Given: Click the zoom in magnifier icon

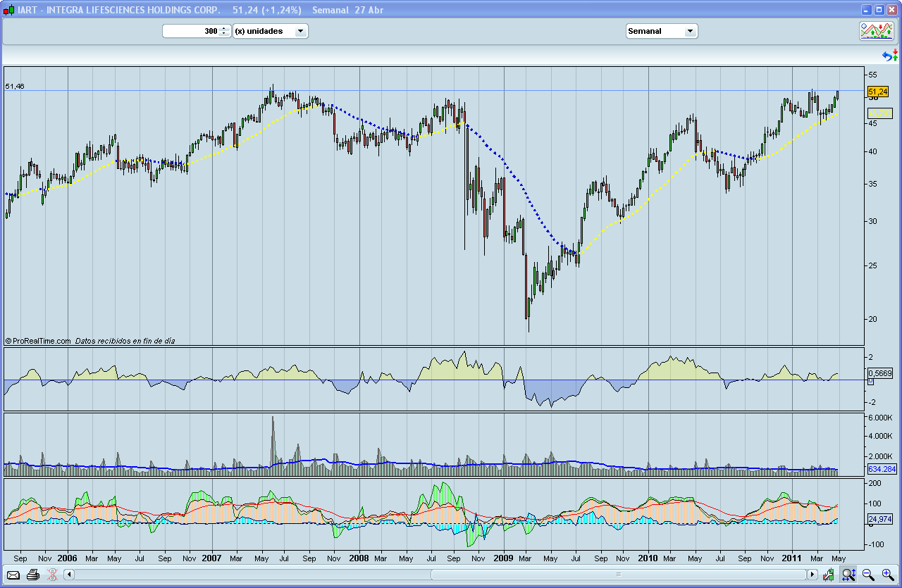Looking at the screenshot, I should pos(887,575).
